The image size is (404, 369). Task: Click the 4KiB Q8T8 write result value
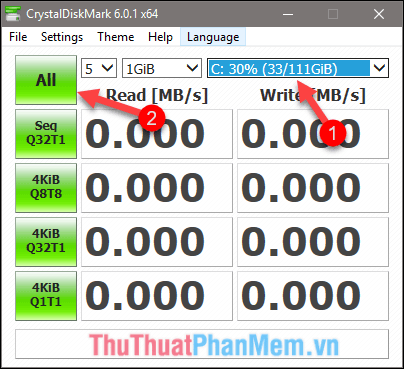[313, 188]
